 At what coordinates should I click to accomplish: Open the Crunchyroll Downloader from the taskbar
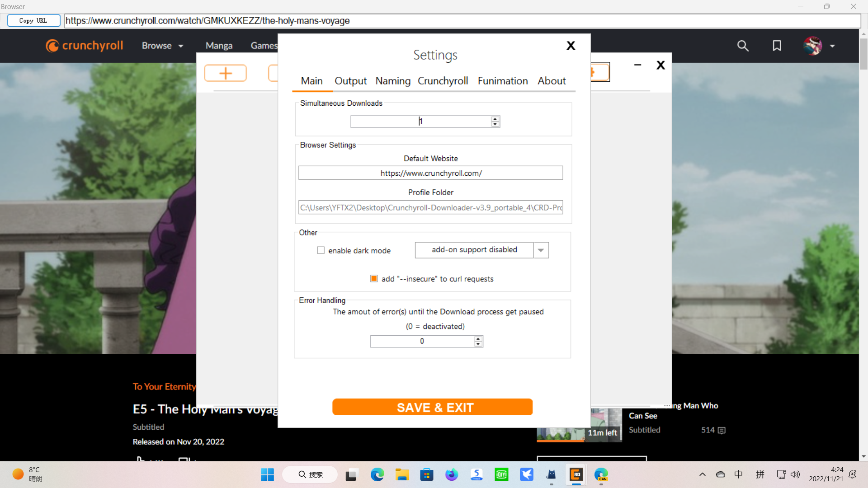576,474
